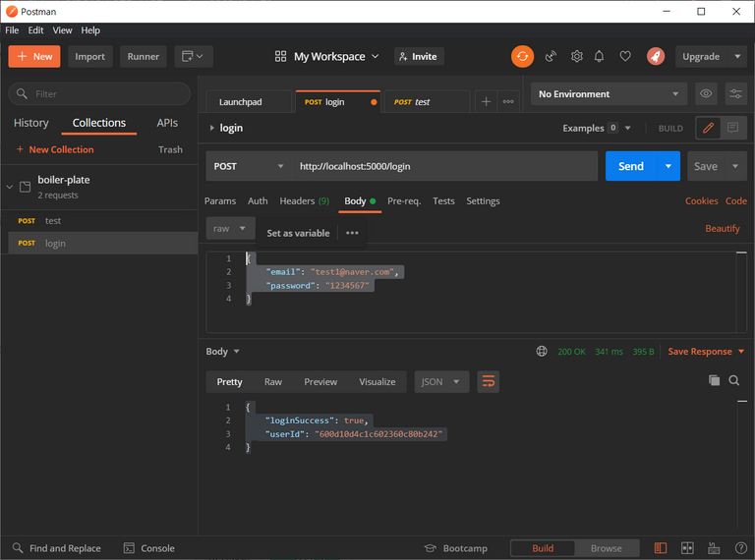
Task: Open the notifications bell icon
Action: pos(599,56)
